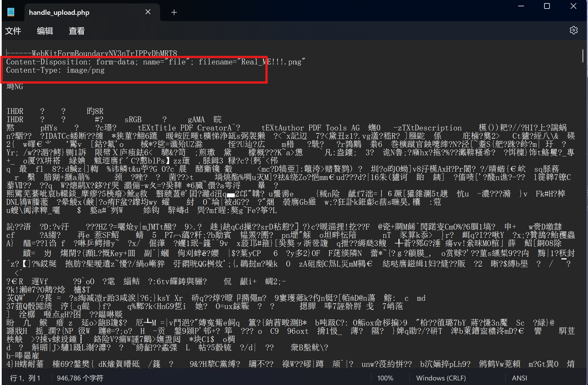Viewport: 588px width, 385px height.
Task: Open the 编辑 menu
Action: [45, 31]
